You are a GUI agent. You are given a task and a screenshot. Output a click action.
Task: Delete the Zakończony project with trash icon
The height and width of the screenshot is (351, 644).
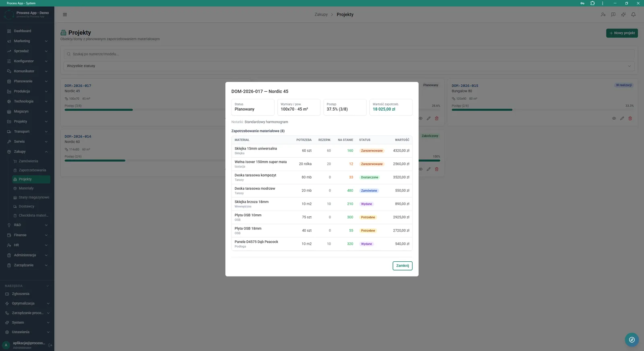(x=437, y=169)
